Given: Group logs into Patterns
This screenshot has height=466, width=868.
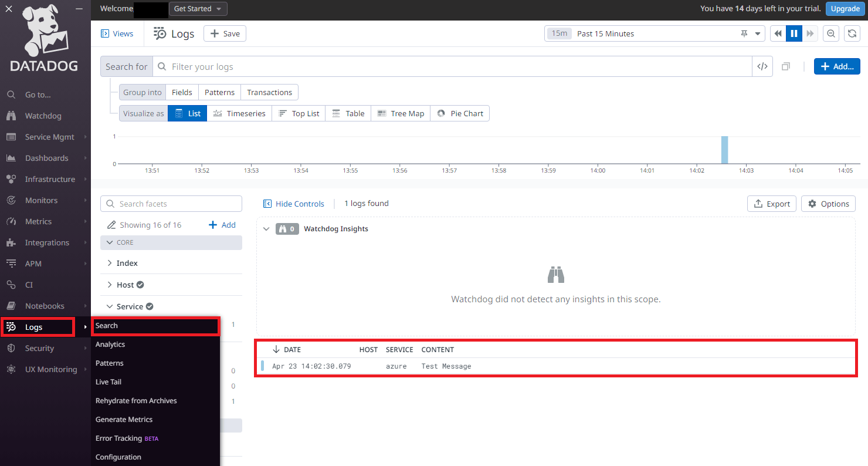Looking at the screenshot, I should point(219,92).
